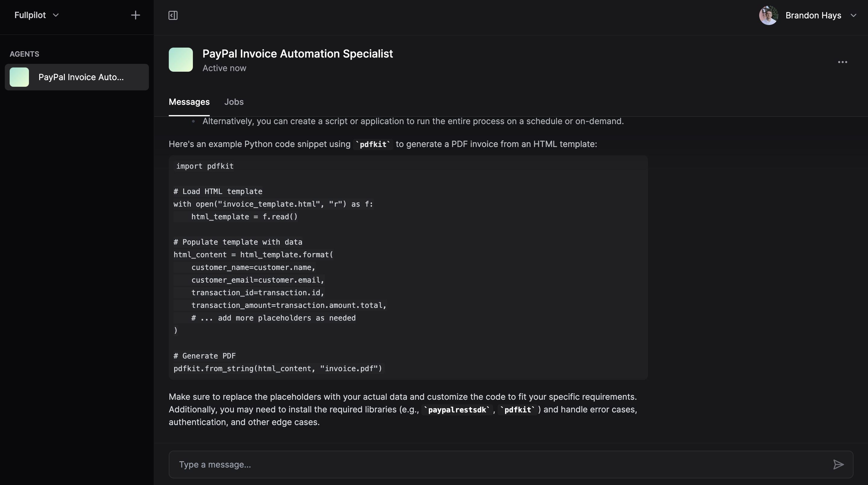868x485 pixels.
Task: Select the Messages tab
Action: [x=189, y=102]
